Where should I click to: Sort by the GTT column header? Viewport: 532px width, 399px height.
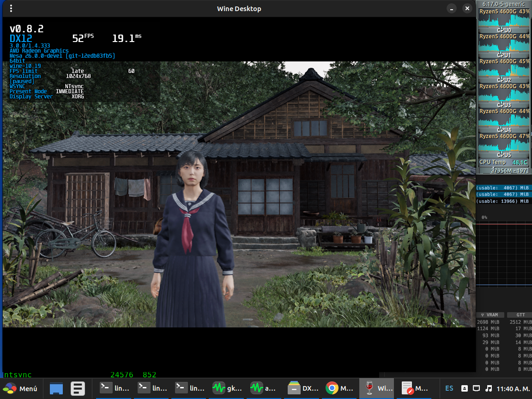pos(520,315)
